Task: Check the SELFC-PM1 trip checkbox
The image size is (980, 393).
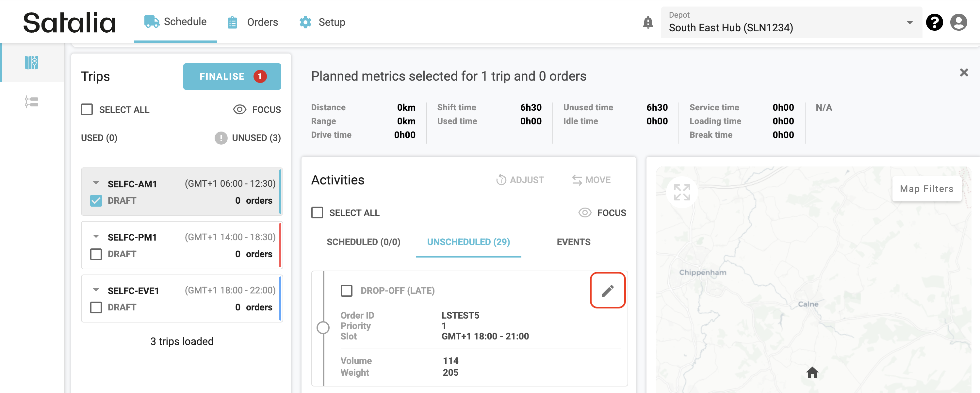Action: coord(96,254)
